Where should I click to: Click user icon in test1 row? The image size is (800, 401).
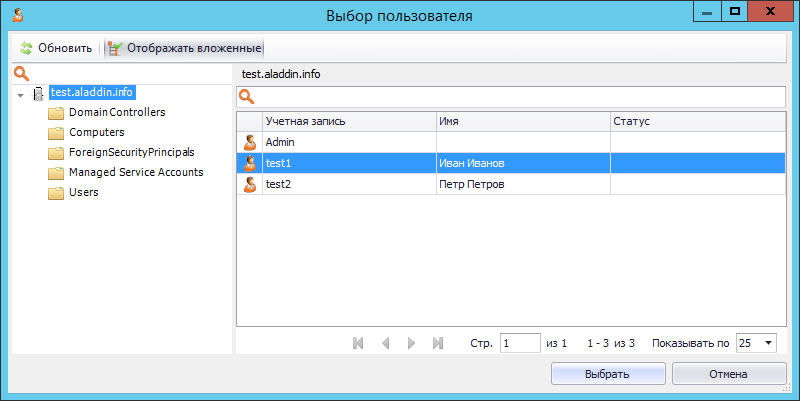point(250,163)
